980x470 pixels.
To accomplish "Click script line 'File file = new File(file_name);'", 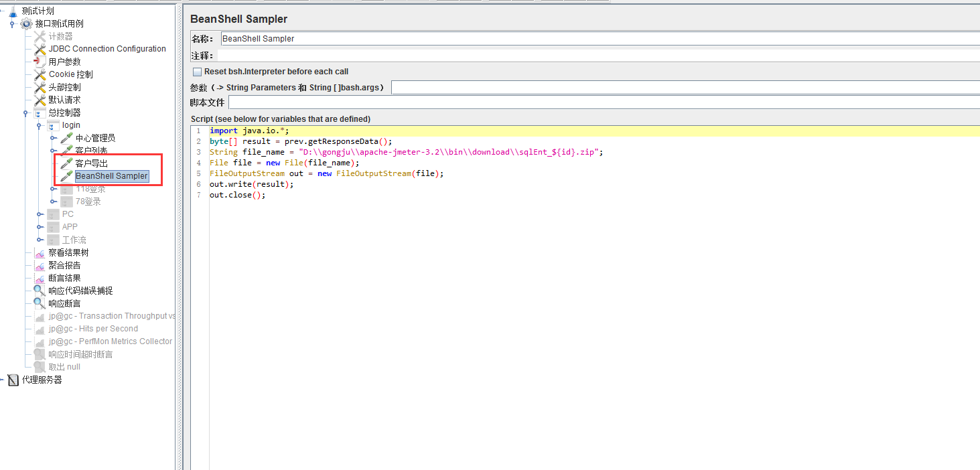I will click(x=284, y=163).
